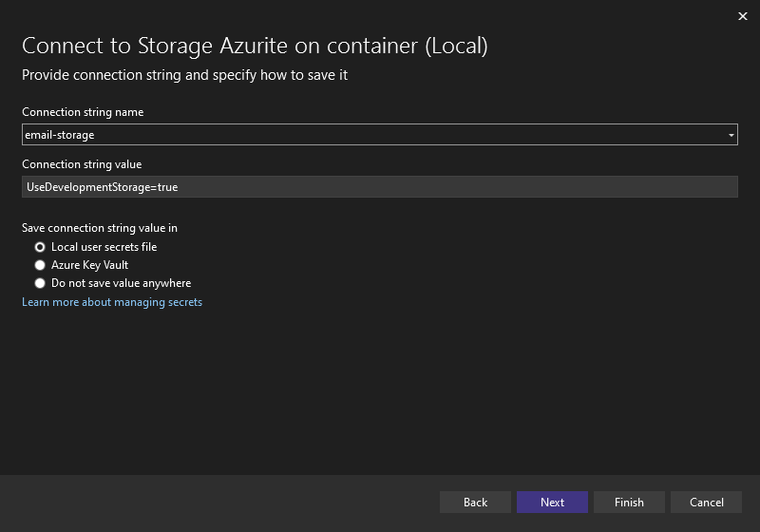Go Back to the previous step
The image size is (760, 532).
point(475,502)
